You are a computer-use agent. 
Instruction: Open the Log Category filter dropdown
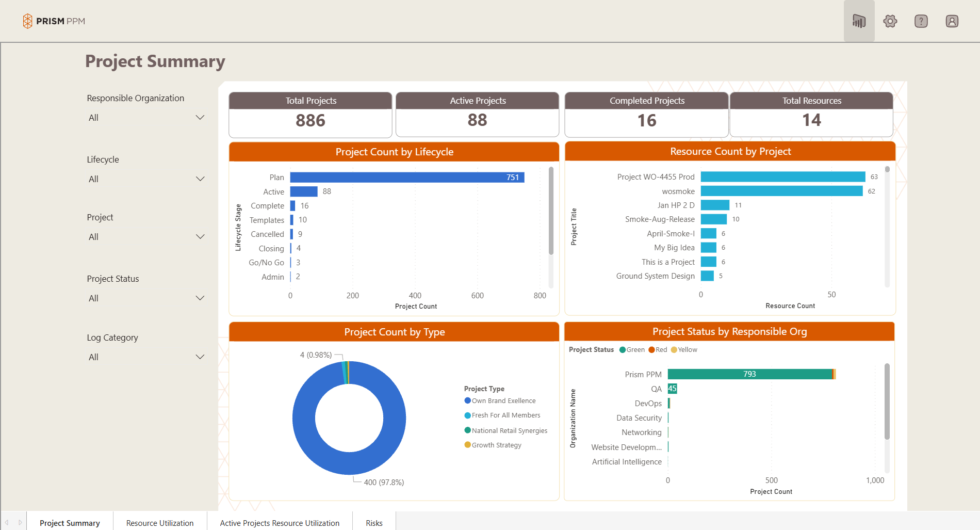point(200,357)
